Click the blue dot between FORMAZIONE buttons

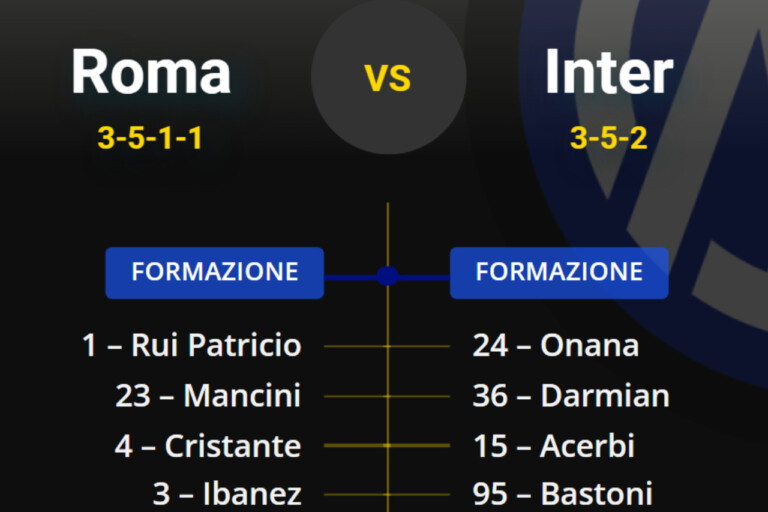388,275
